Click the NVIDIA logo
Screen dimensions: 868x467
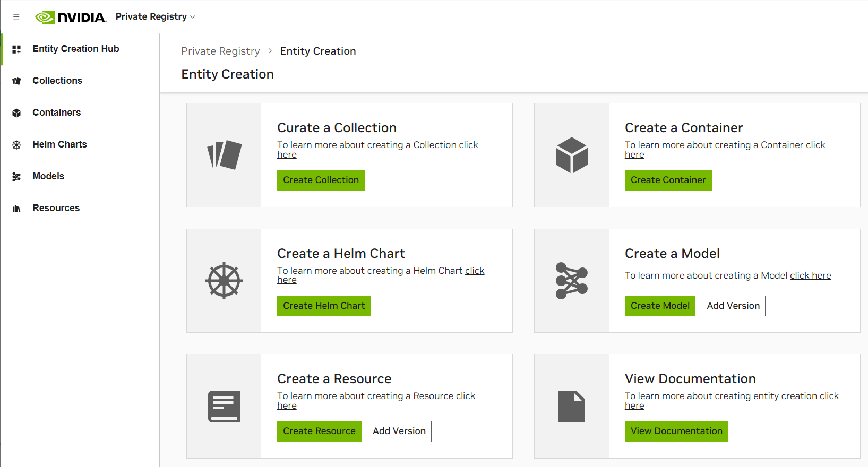pyautogui.click(x=71, y=17)
